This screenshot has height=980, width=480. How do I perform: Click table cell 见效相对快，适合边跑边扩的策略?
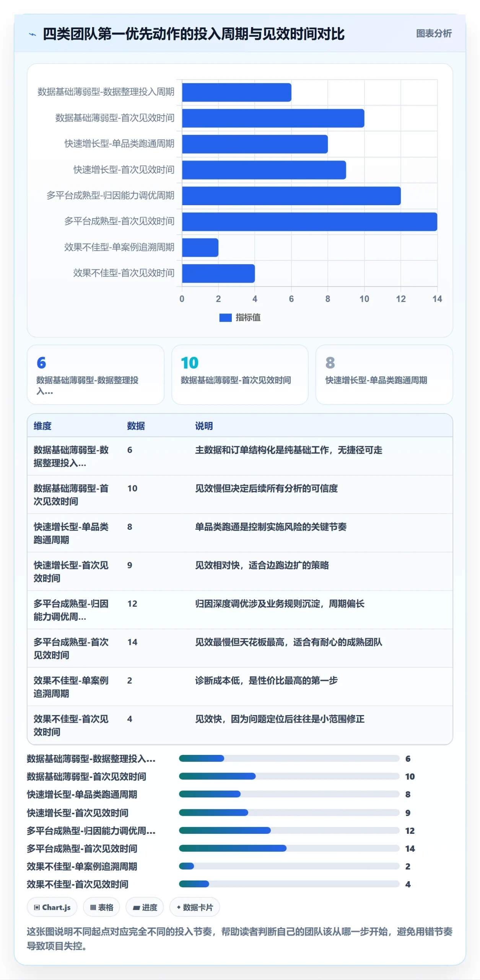[x=262, y=565]
